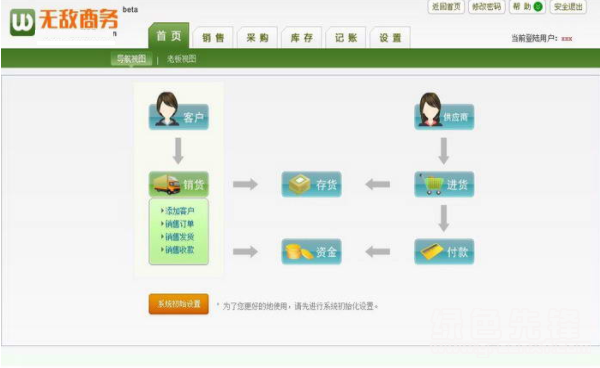Go to the 库存 tab
600x368 pixels.
click(x=302, y=37)
